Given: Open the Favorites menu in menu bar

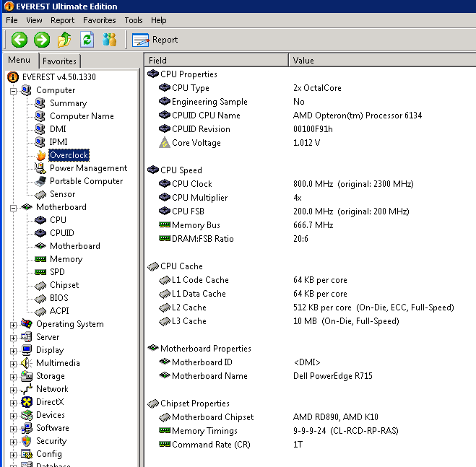Looking at the screenshot, I should (x=99, y=20).
